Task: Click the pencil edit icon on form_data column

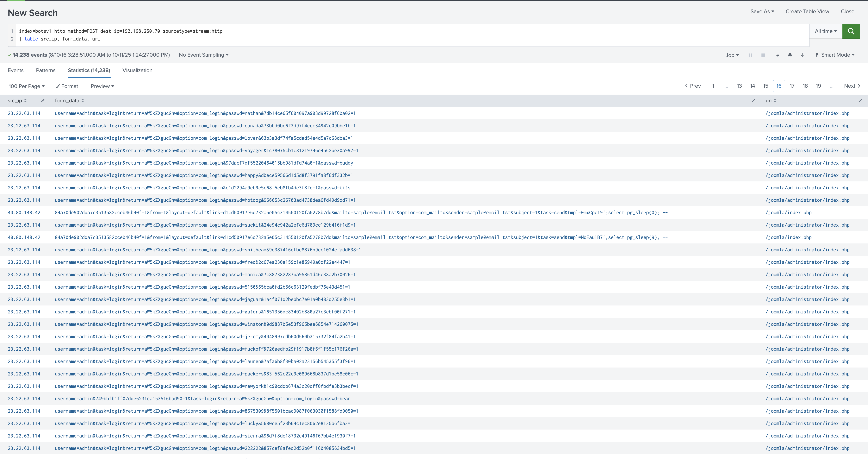Action: pyautogui.click(x=753, y=100)
